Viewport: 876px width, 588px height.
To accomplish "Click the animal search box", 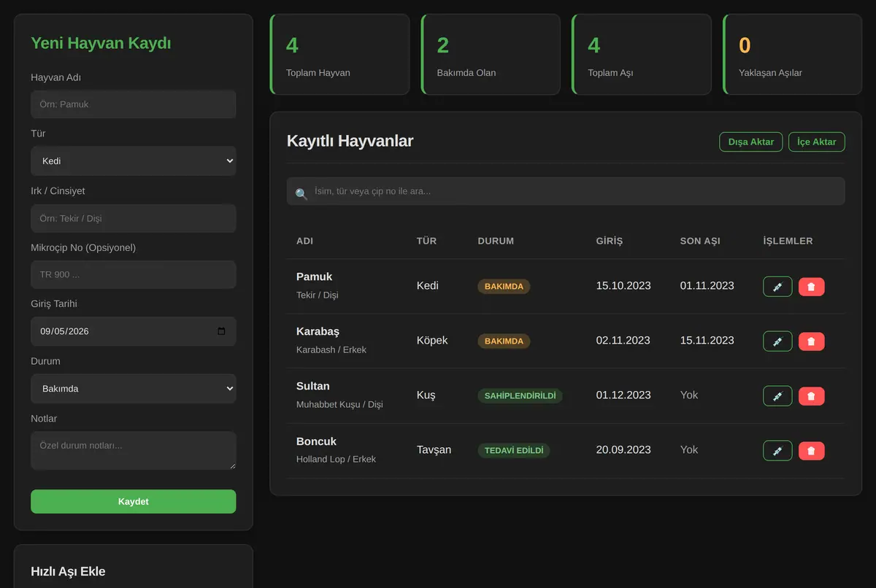I will point(566,191).
